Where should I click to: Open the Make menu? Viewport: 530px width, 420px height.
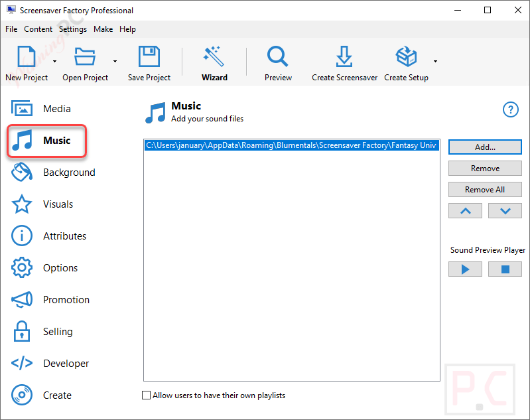[103, 29]
